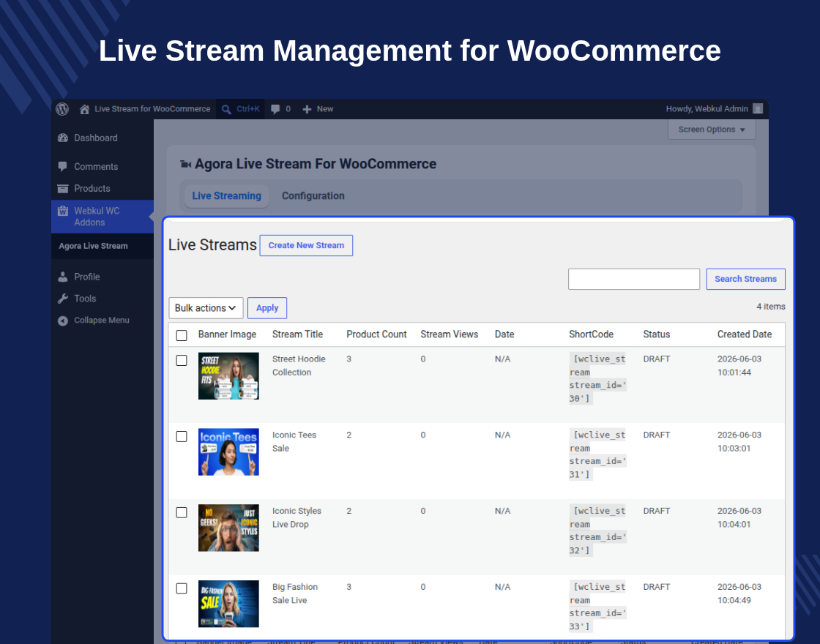Click Street Hoodie Collection stream title
The height and width of the screenshot is (644, 820).
(x=299, y=366)
